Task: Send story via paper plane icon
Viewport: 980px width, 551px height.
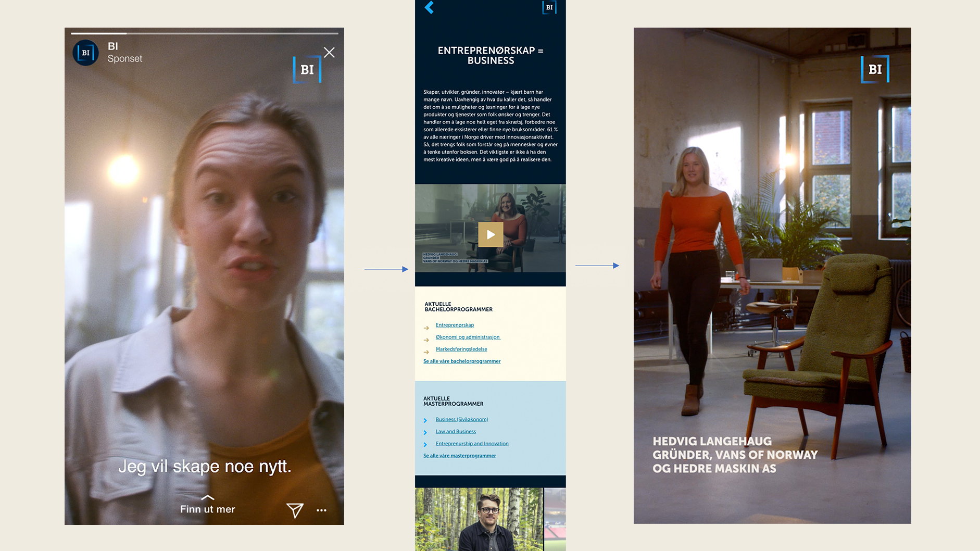Action: [x=295, y=510]
